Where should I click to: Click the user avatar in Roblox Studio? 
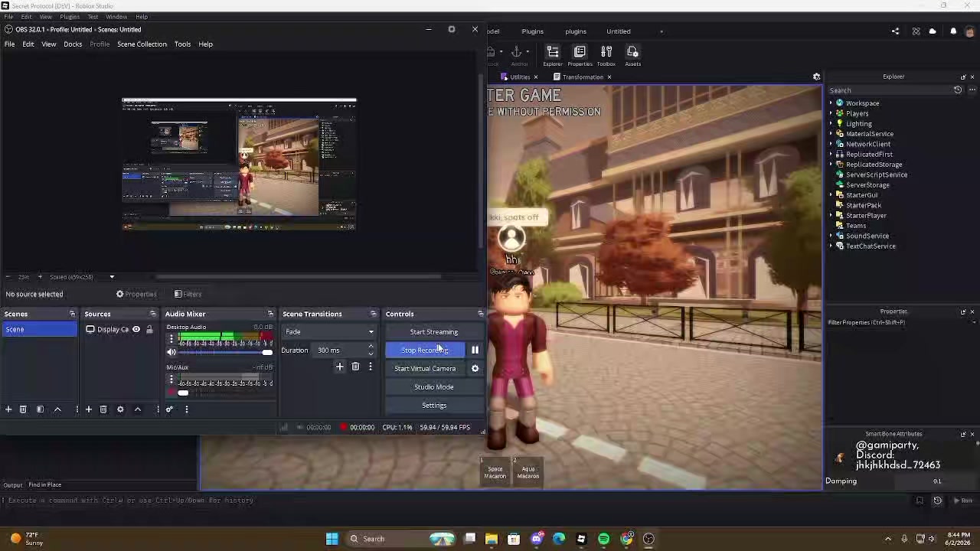pos(970,31)
